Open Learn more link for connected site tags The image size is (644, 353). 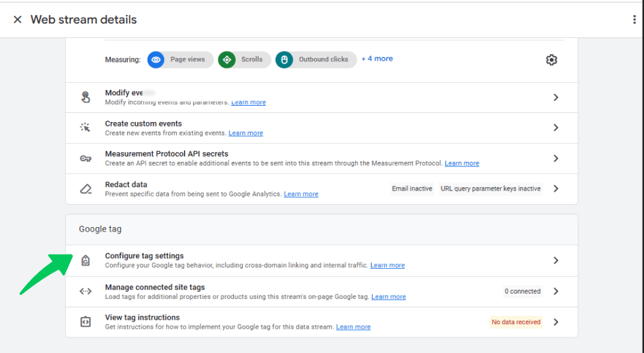(389, 297)
